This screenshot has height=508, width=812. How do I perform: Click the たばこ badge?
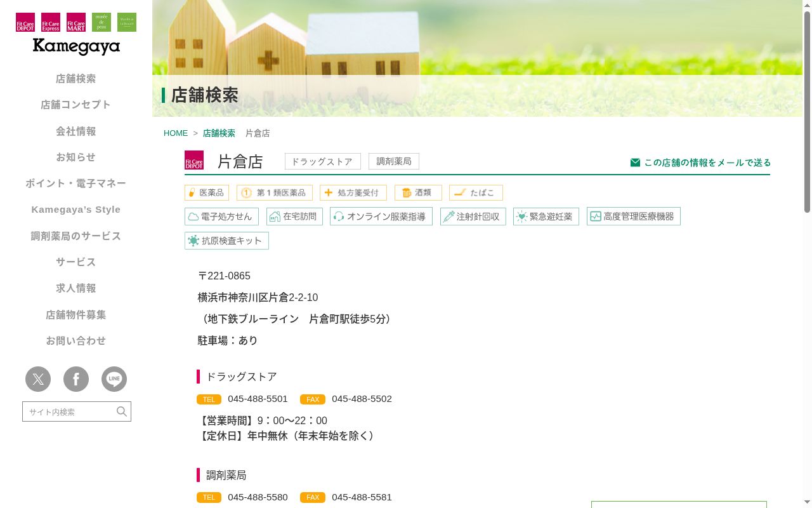click(x=476, y=192)
